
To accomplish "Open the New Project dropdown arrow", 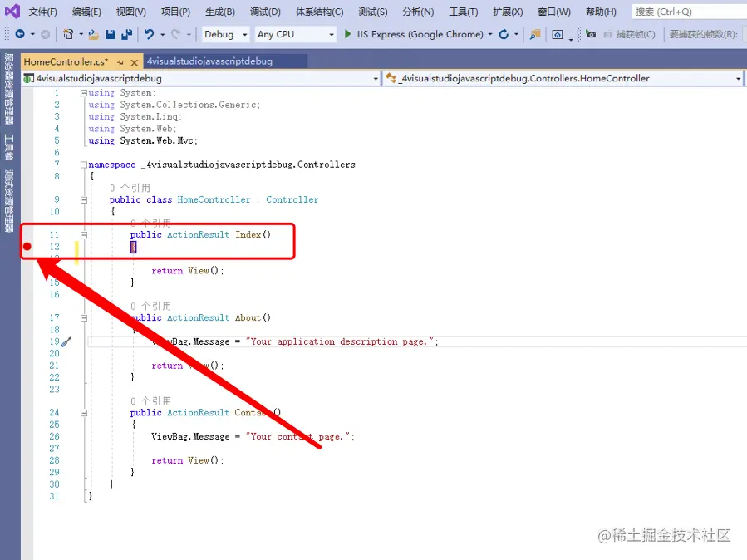I will tap(81, 34).
